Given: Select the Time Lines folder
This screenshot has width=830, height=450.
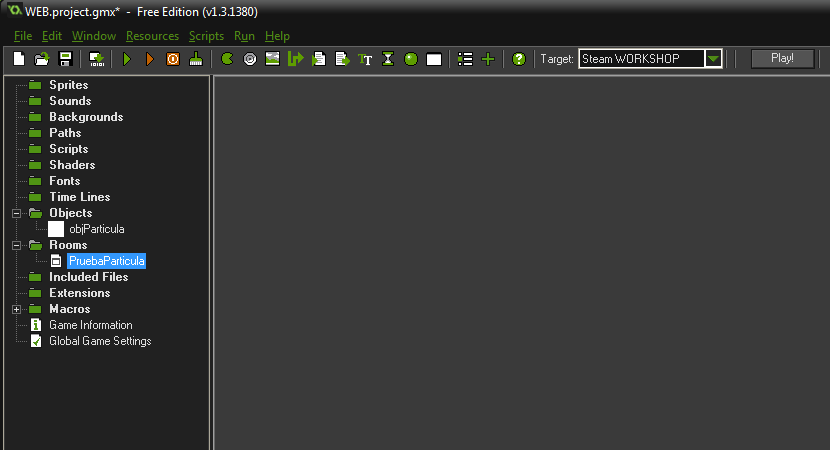Looking at the screenshot, I should (x=80, y=197).
